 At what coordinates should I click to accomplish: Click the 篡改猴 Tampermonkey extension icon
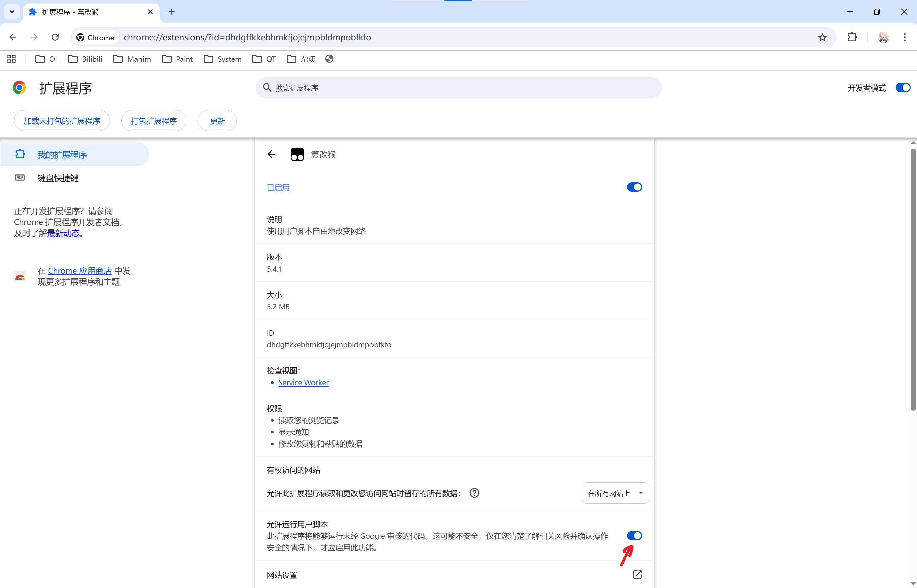297,154
